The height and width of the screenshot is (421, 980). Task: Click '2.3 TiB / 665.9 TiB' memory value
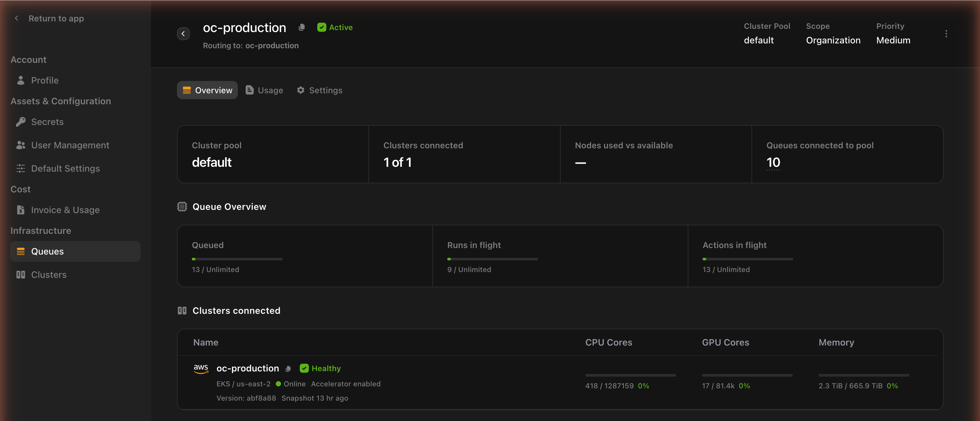coord(851,386)
